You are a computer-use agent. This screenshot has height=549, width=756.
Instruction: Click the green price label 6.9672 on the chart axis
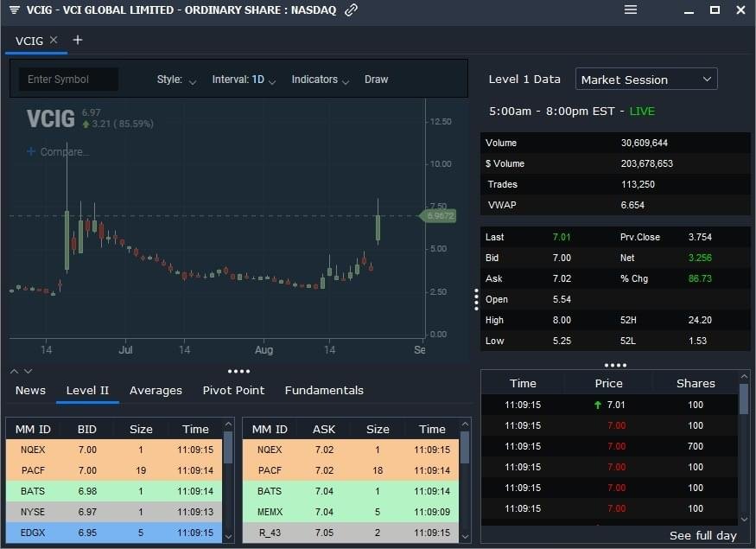[438, 215]
